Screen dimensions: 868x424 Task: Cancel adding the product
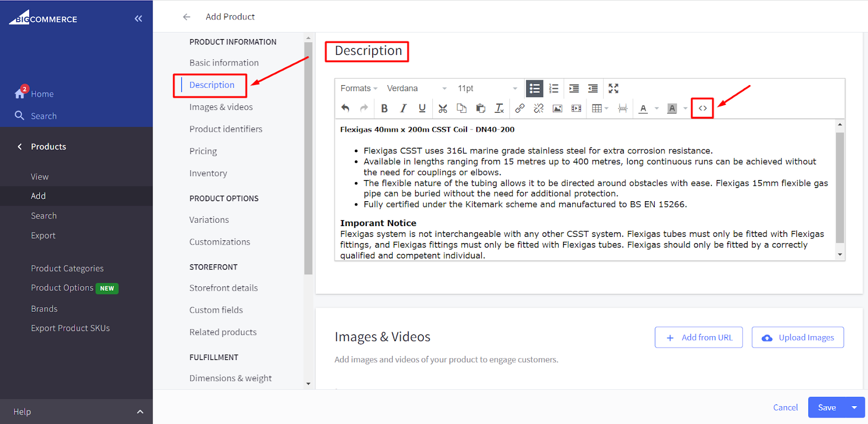[x=786, y=408]
